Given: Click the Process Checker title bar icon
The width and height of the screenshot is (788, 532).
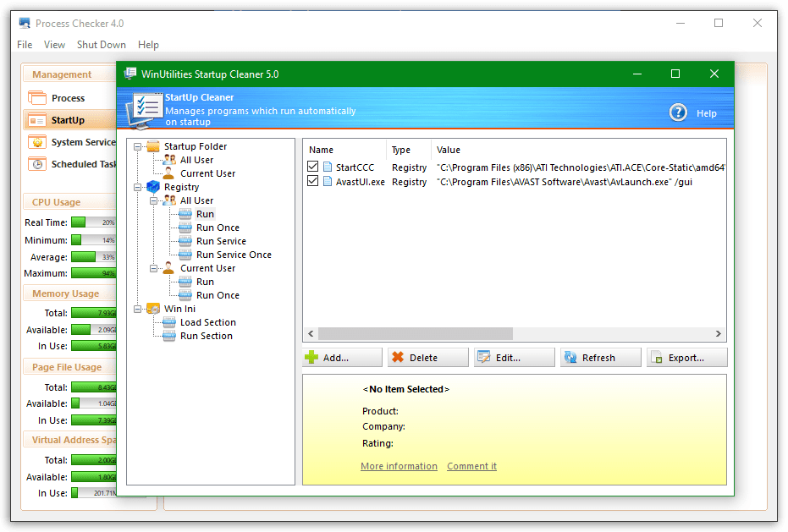Looking at the screenshot, I should (25, 23).
